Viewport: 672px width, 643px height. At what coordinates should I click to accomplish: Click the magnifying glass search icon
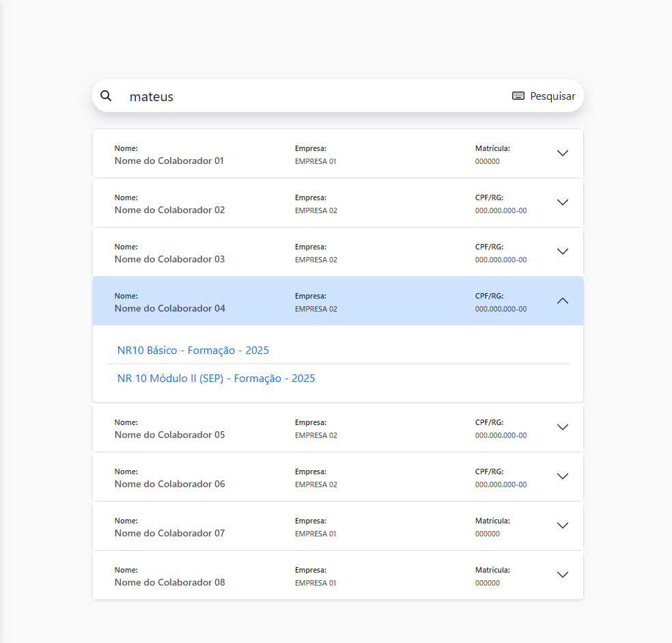[x=106, y=96]
